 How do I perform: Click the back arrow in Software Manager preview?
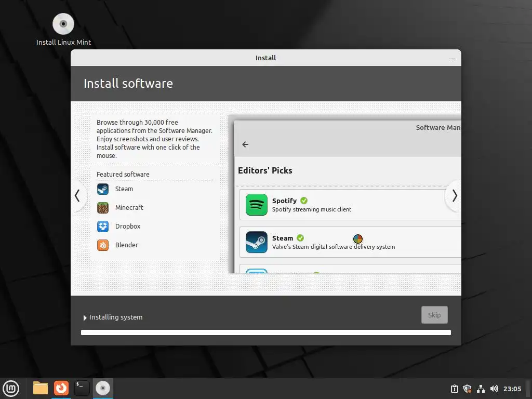click(x=245, y=144)
